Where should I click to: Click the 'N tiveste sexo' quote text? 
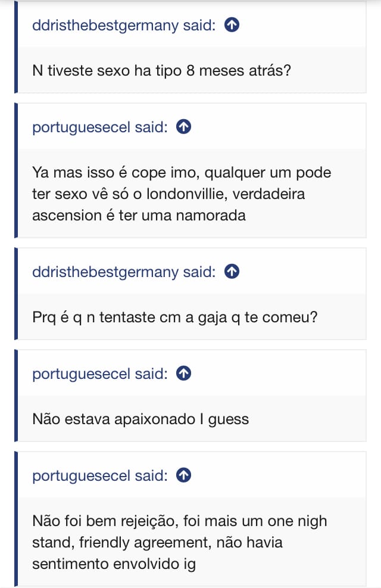[x=161, y=70]
